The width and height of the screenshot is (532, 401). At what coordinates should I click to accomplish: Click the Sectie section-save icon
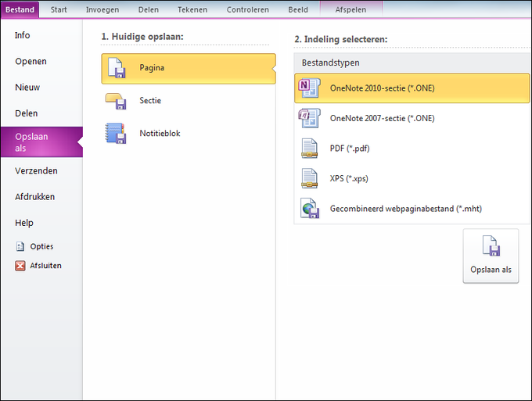coord(116,101)
